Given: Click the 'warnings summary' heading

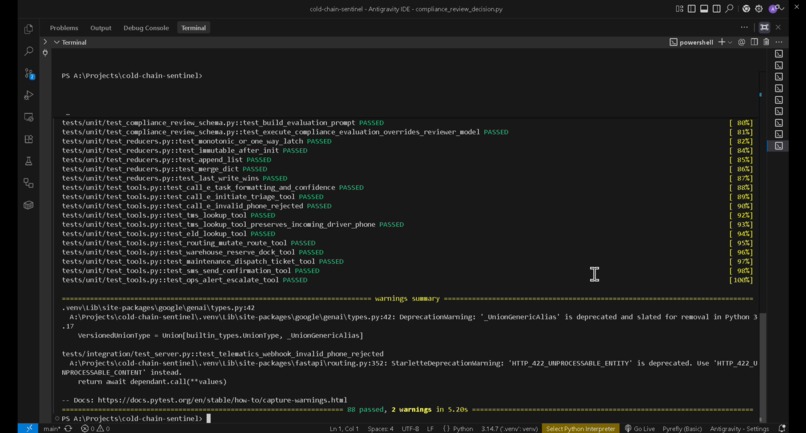Looking at the screenshot, I should [407, 298].
